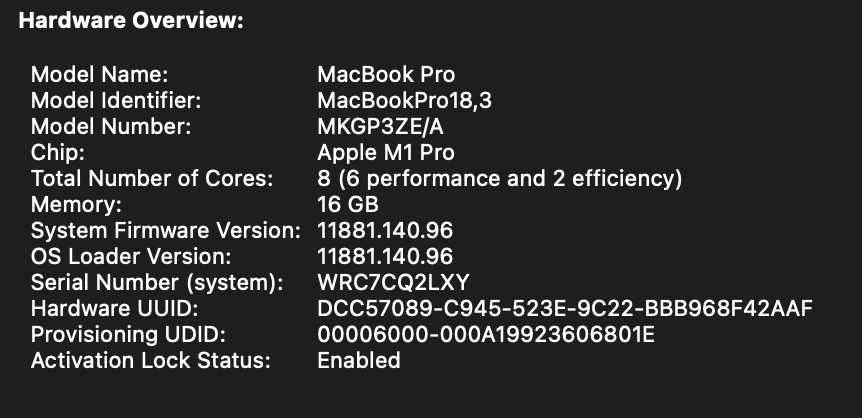
Task: Select the 16 GB memory value
Action: 349,205
